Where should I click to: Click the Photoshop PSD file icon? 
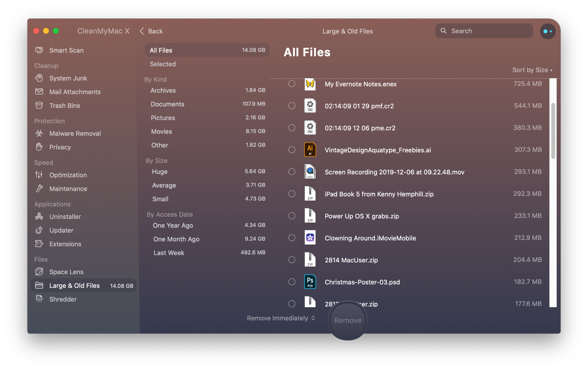click(x=310, y=281)
